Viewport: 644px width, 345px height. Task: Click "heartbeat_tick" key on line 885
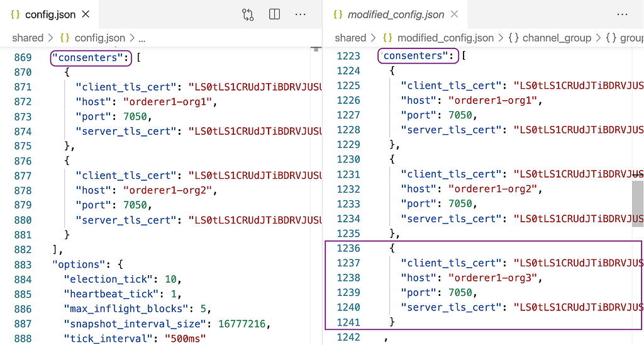tap(111, 295)
